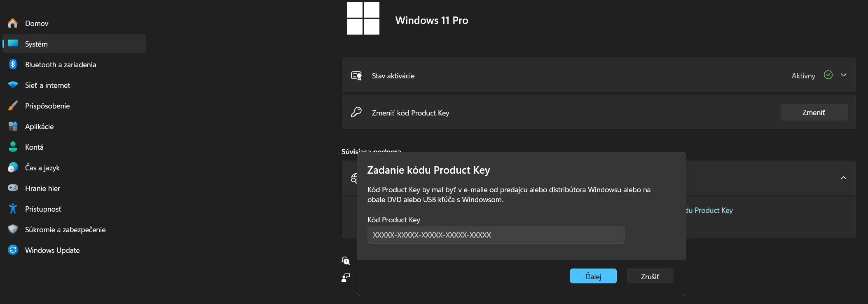Cancel the dialog with Zrušiť
Viewport: 868px width, 304px height.
650,276
